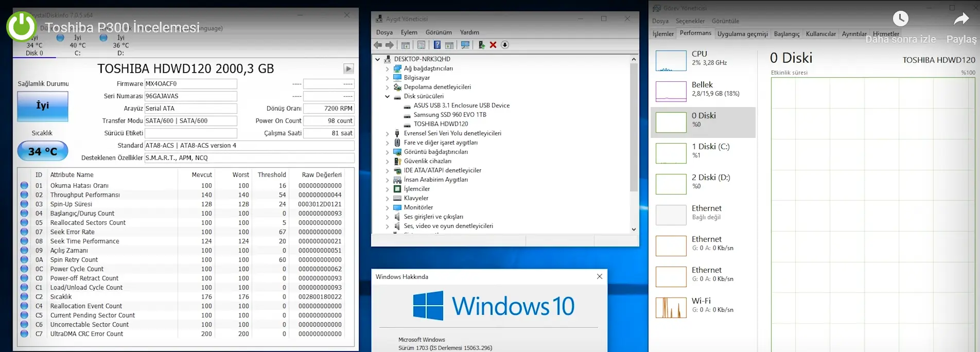Switch to the İşlemler tab

pyautogui.click(x=663, y=34)
